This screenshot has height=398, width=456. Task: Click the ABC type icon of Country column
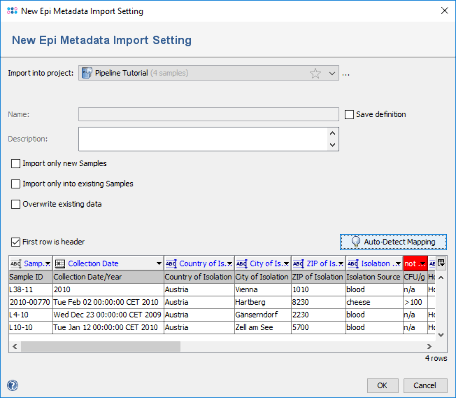171,264
